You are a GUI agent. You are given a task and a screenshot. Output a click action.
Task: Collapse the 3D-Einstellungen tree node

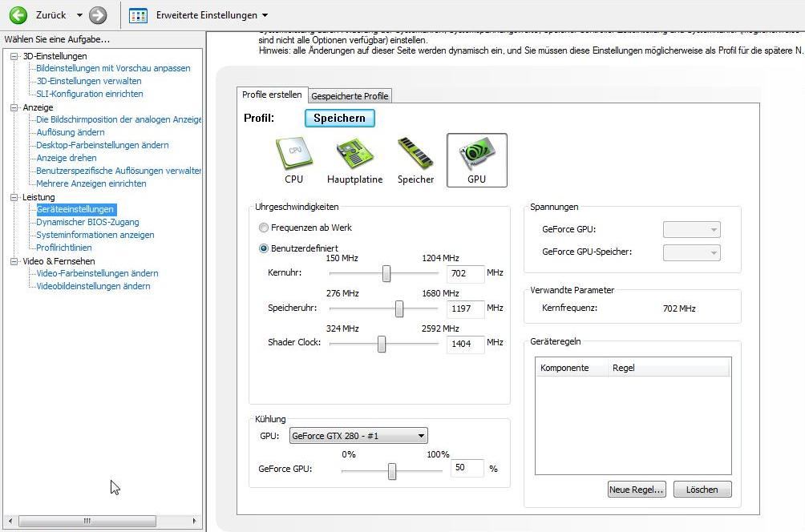pos(14,56)
